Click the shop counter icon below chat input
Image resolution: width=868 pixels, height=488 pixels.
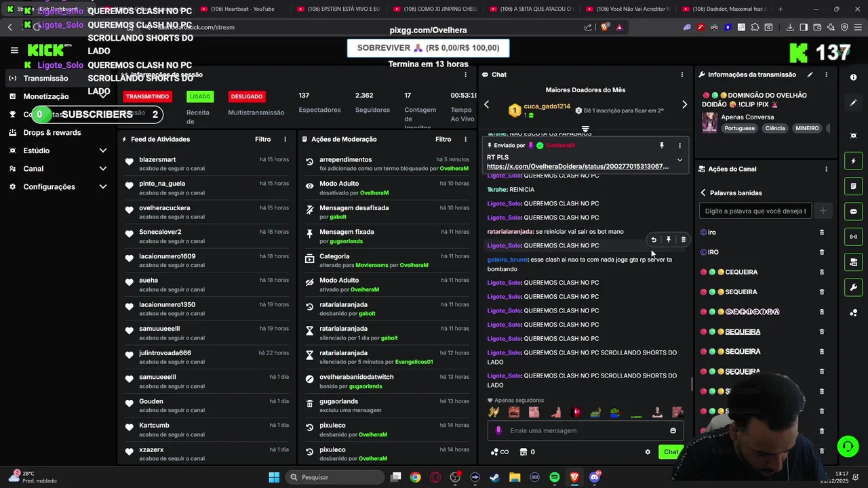527,452
